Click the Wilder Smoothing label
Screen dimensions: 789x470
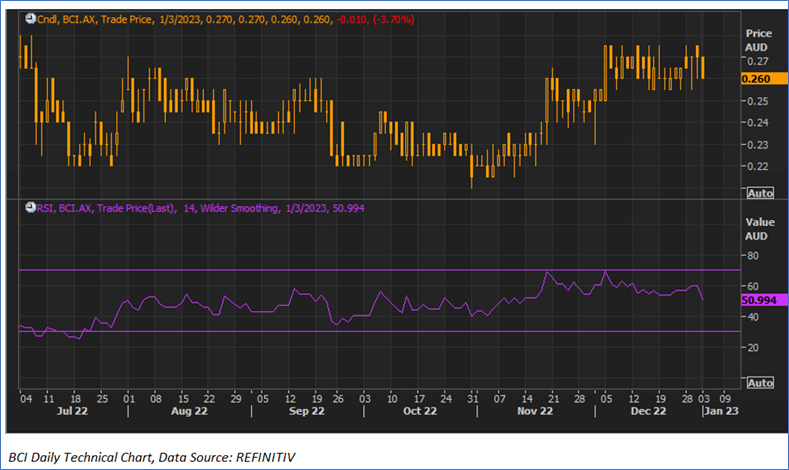tap(239, 208)
